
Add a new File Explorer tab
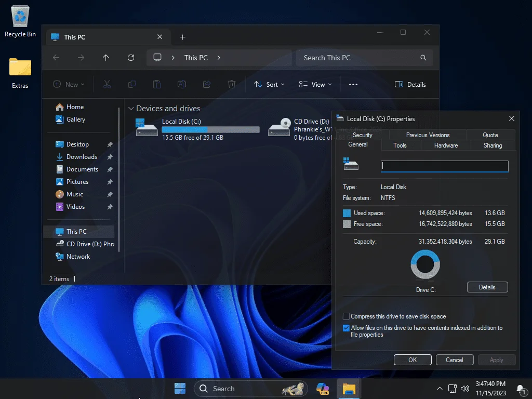182,37
